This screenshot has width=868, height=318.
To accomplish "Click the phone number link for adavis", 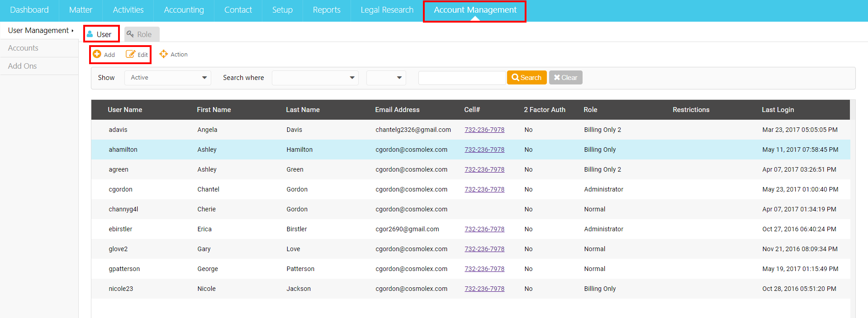I will click(x=484, y=130).
